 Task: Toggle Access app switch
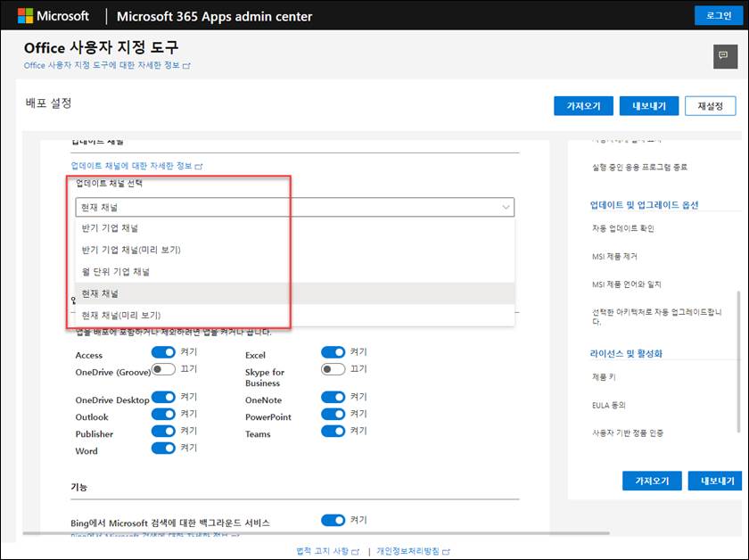coord(163,352)
